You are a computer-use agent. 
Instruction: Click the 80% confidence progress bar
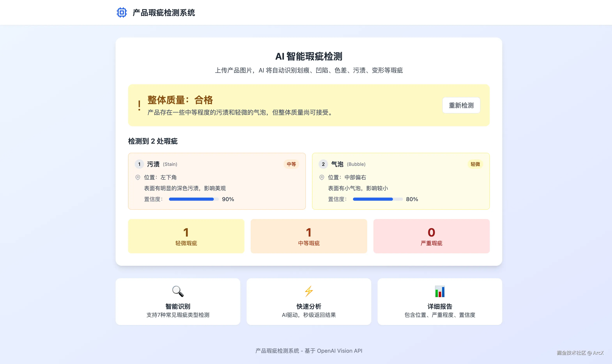click(x=378, y=199)
